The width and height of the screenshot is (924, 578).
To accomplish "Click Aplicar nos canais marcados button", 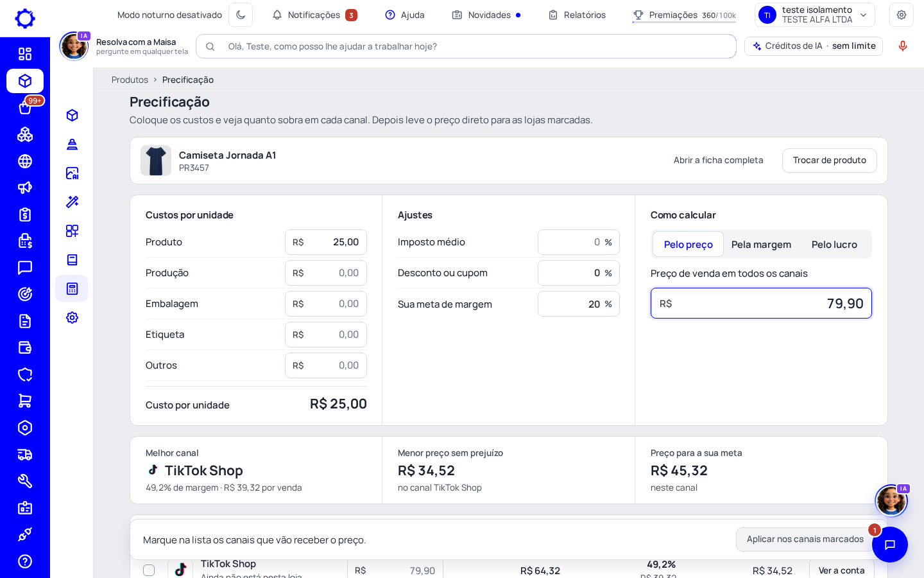I will 805,539.
